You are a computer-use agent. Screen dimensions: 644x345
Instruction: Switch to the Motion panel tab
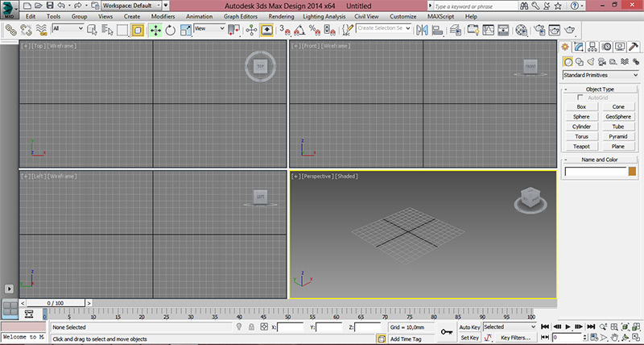[607, 47]
